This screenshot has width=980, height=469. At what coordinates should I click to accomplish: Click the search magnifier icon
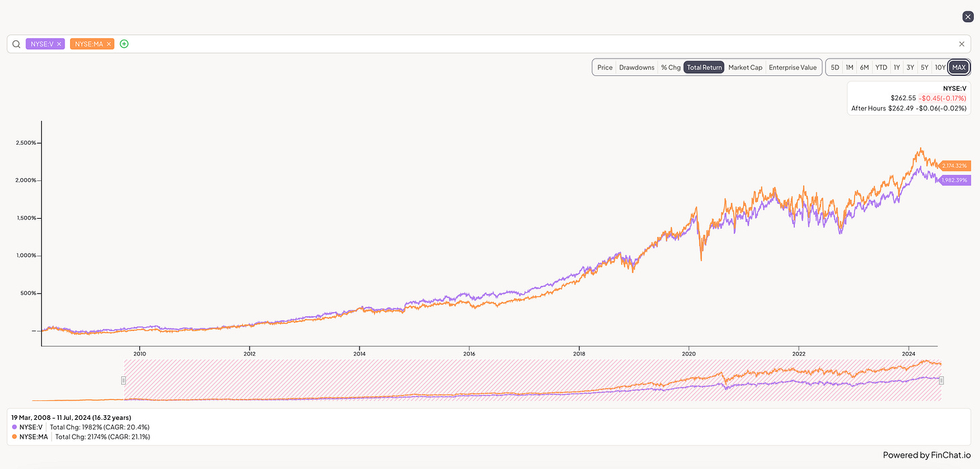point(16,44)
